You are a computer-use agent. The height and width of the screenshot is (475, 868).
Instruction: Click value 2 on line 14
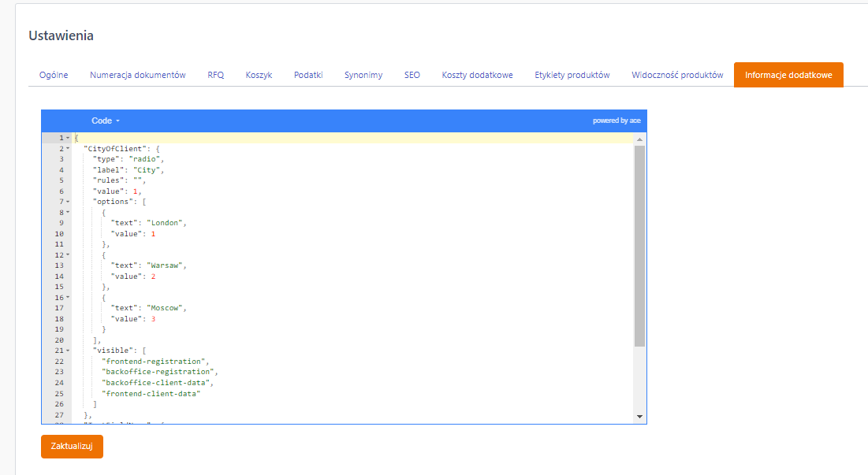154,276
